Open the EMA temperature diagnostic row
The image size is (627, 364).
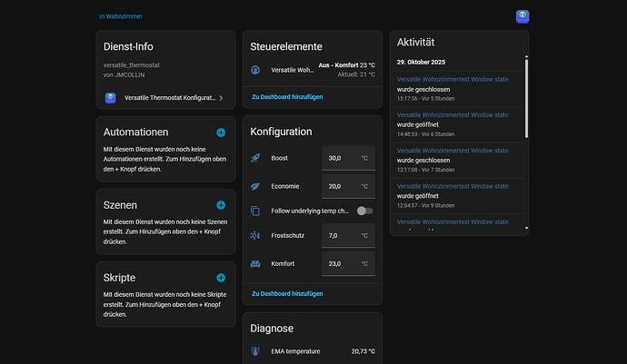[x=313, y=351]
